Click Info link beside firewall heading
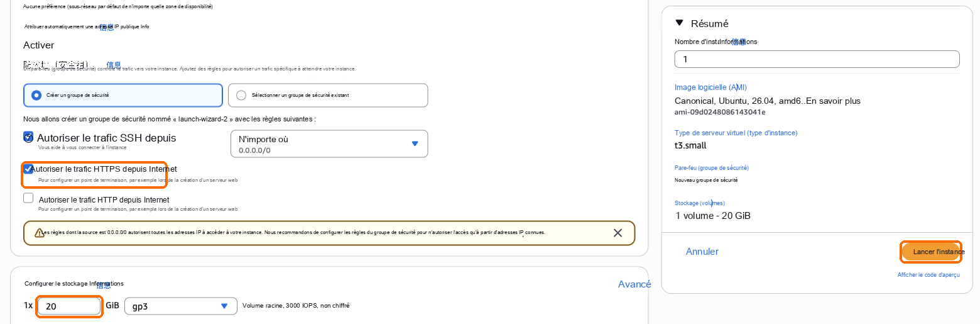 click(114, 65)
